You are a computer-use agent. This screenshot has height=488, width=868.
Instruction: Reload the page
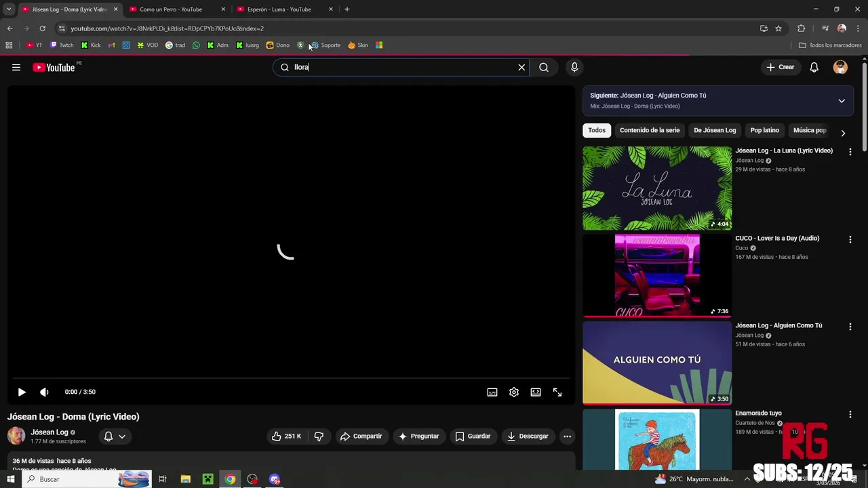tap(42, 28)
